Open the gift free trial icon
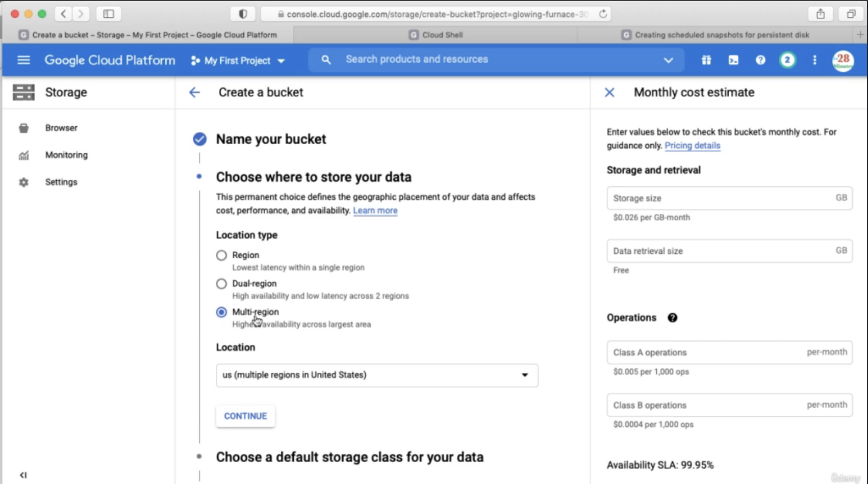Screen dimensions: 868x484 (x=706, y=60)
